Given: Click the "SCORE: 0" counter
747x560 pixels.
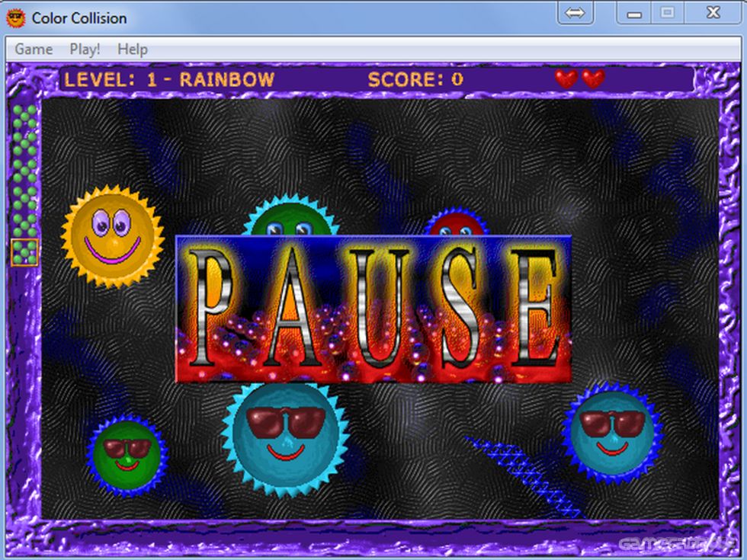Looking at the screenshot, I should point(415,79).
